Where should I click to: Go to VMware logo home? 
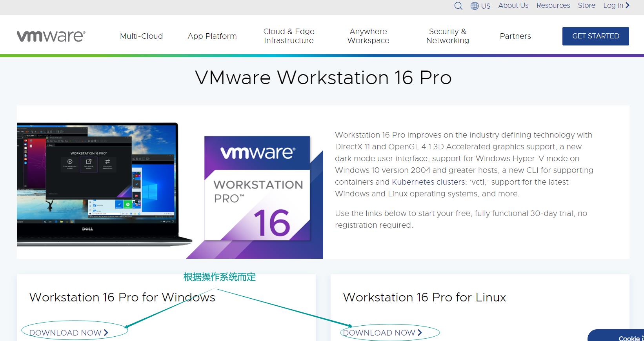point(51,36)
